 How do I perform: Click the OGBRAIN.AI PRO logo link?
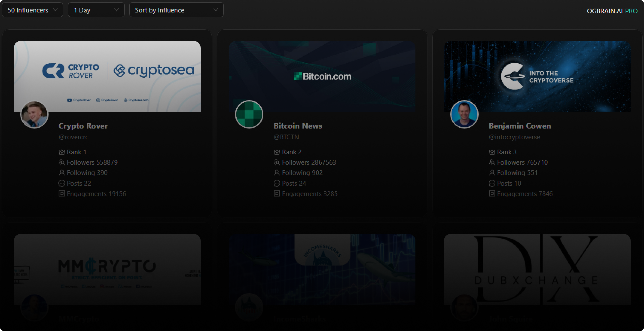[x=612, y=11]
